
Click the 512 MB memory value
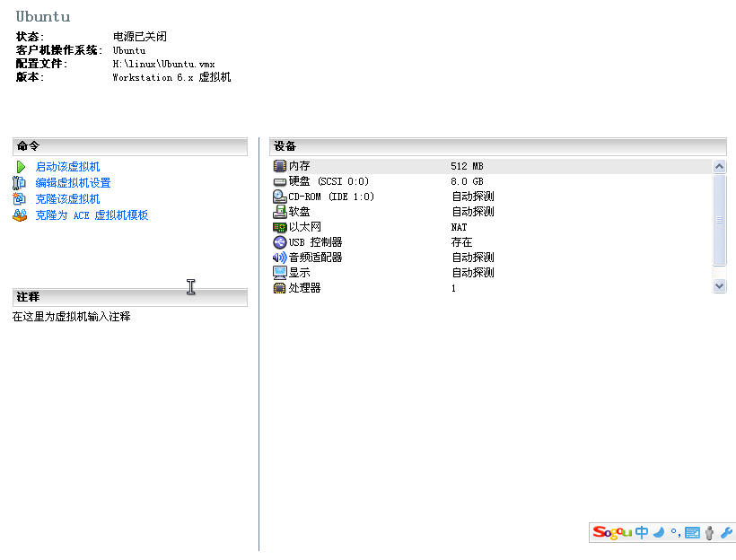[467, 166]
